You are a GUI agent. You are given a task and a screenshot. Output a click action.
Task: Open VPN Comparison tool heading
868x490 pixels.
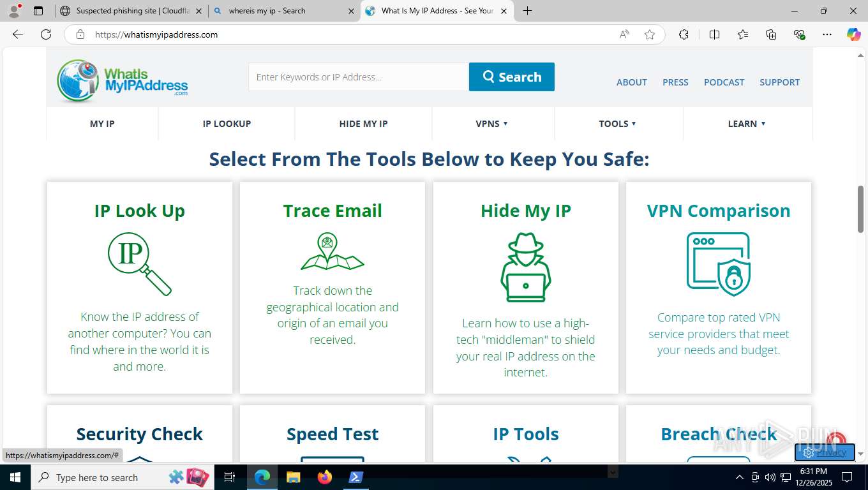719,211
